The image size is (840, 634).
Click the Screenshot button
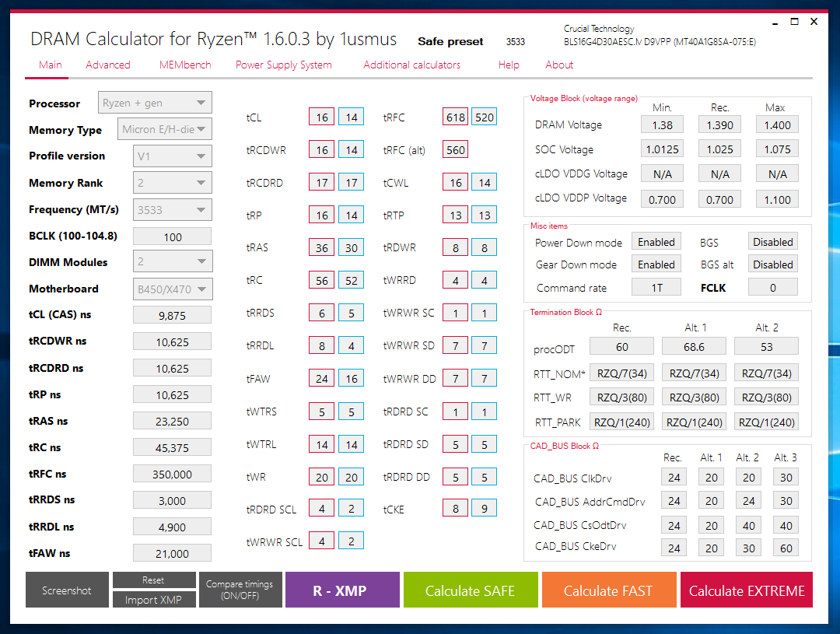click(x=67, y=590)
